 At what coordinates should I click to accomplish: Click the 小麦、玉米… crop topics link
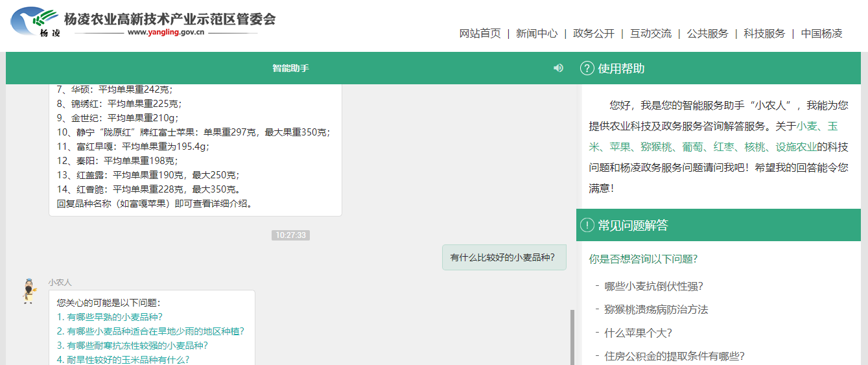713,137
